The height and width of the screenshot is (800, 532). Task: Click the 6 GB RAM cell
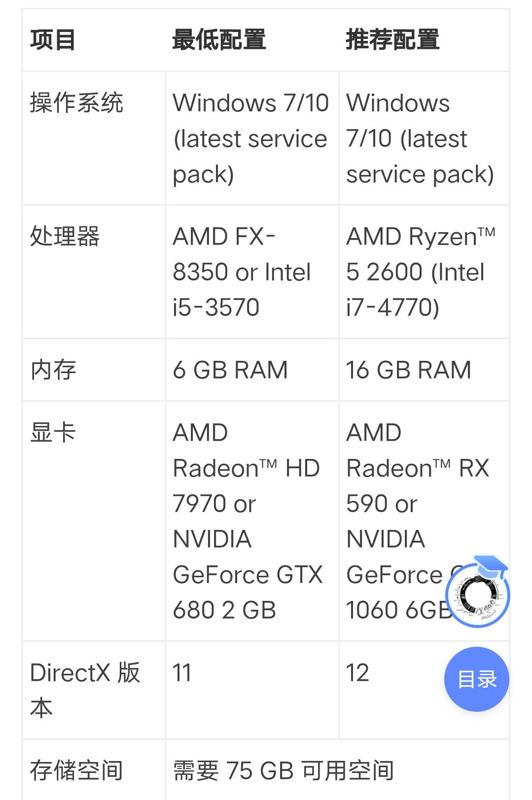pyautogui.click(x=252, y=370)
